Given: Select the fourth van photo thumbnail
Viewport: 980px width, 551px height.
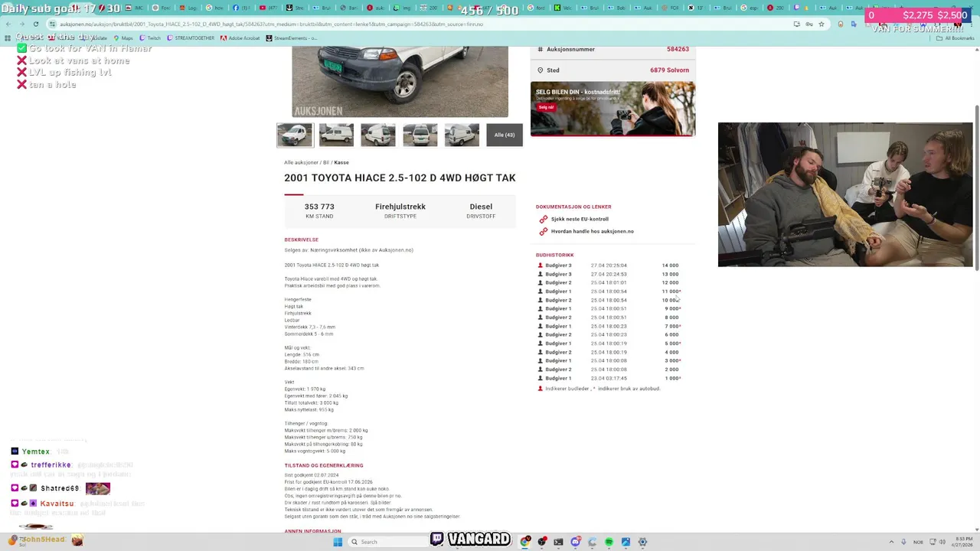Looking at the screenshot, I should click(x=420, y=135).
